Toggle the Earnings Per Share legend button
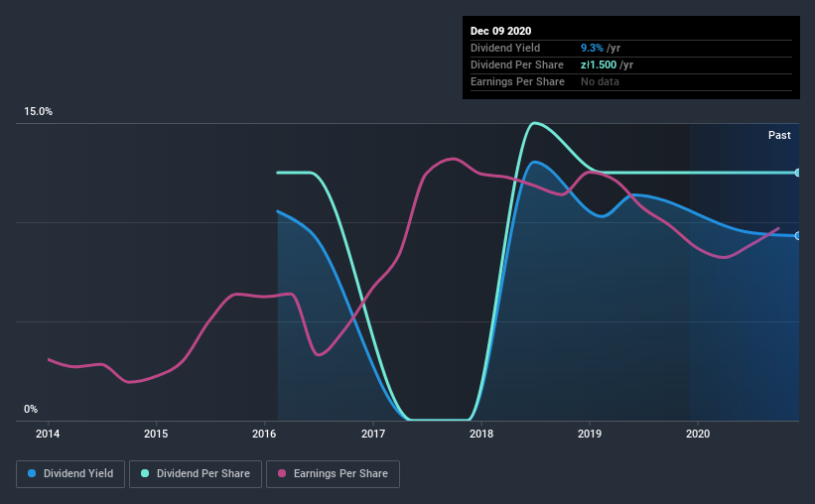Image resolution: width=815 pixels, height=504 pixels. [333, 474]
